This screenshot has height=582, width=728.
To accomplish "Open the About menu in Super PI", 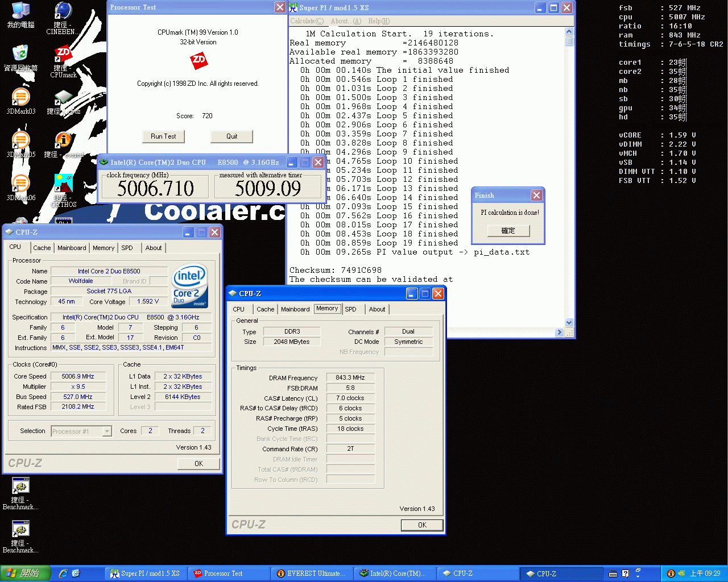I will coord(346,21).
